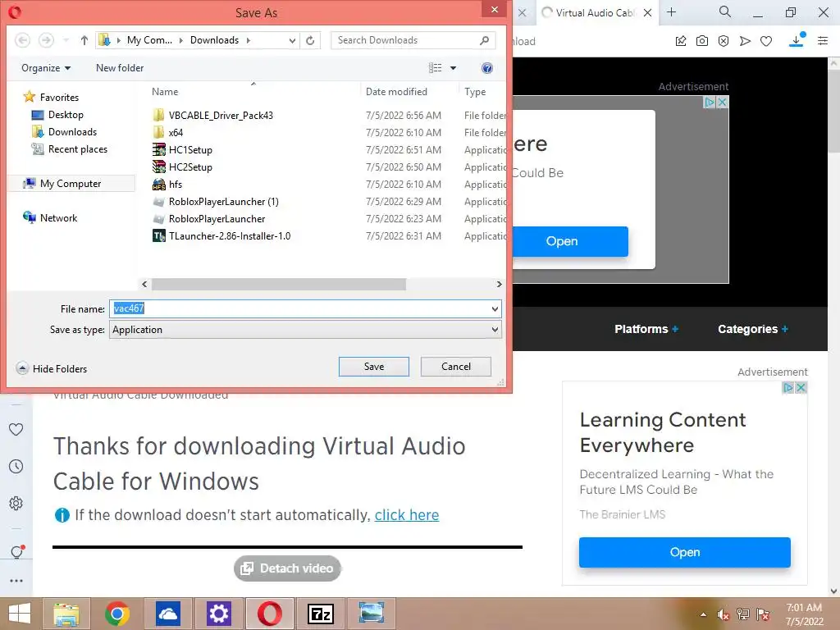Select HC1Setup file
This screenshot has height=630, width=840.
click(x=190, y=150)
